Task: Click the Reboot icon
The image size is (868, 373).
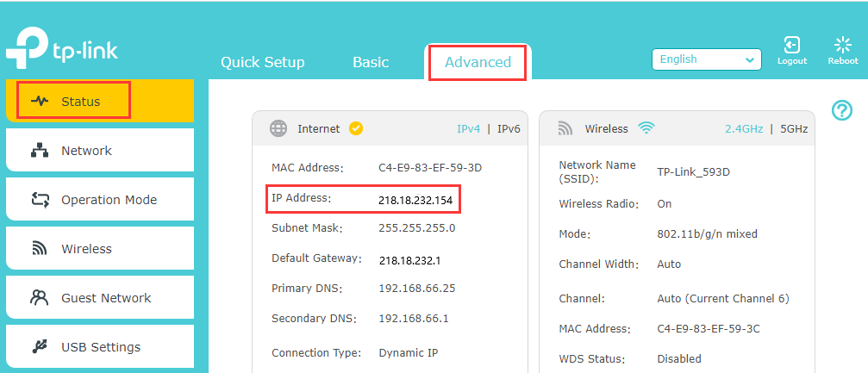Action: pyautogui.click(x=842, y=46)
